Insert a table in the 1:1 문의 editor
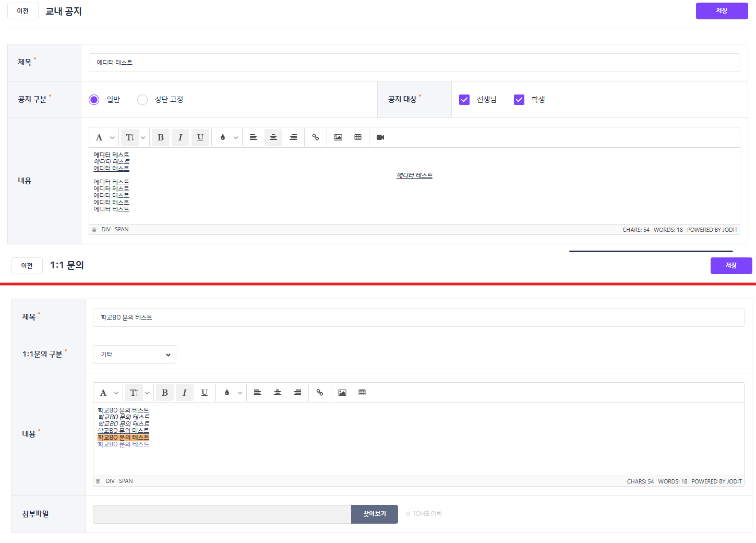 (362, 393)
